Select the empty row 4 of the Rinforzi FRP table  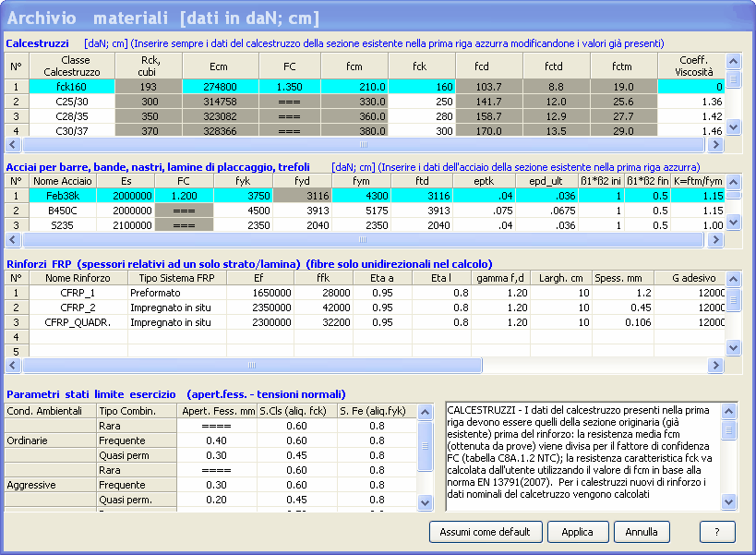[365, 337]
